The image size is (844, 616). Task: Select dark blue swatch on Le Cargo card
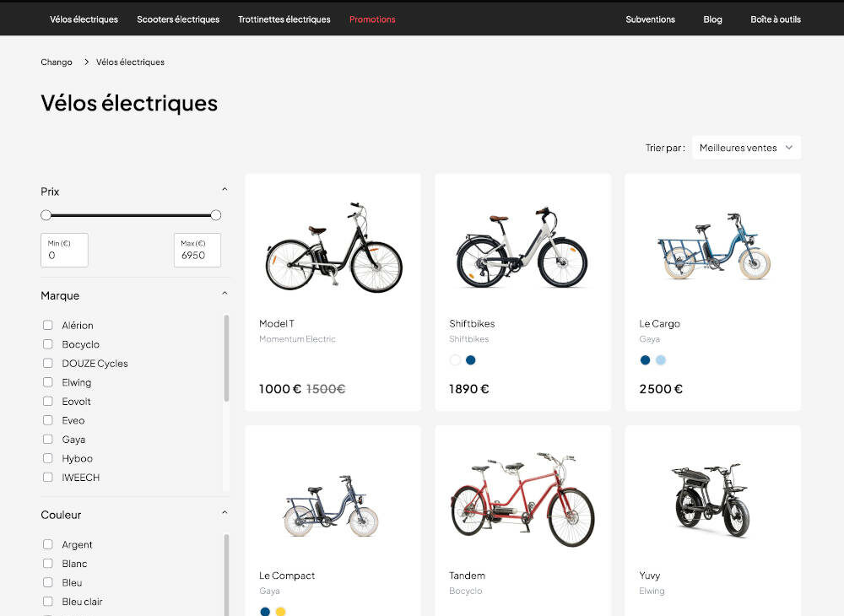tap(646, 360)
